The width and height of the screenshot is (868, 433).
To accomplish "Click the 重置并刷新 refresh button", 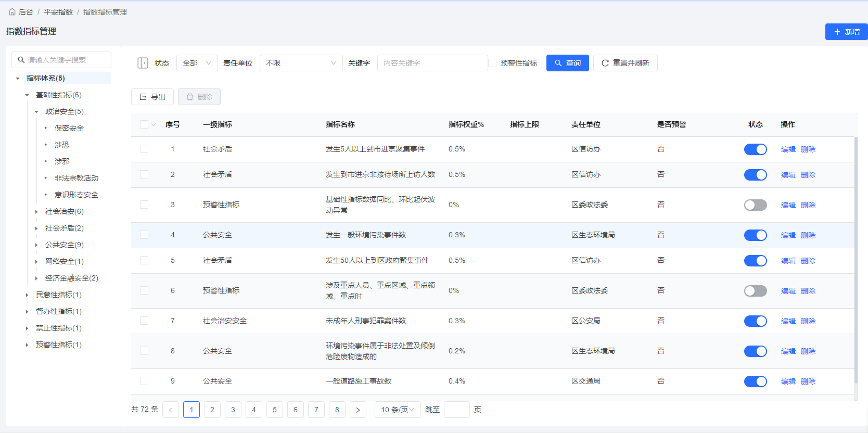I will (625, 63).
